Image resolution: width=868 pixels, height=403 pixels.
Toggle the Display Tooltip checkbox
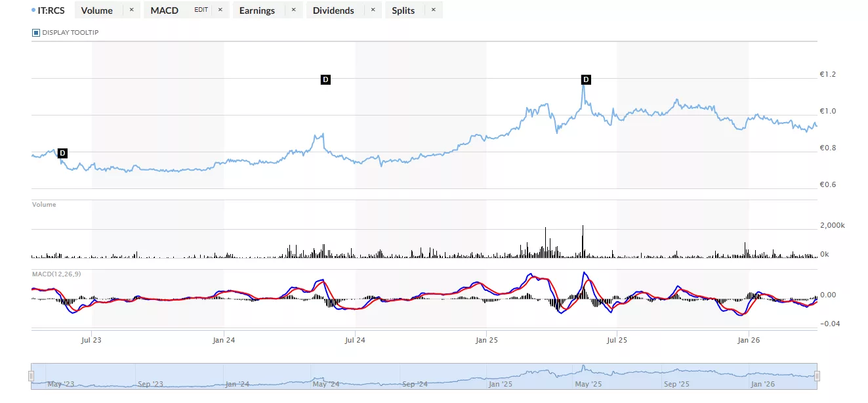(x=36, y=32)
